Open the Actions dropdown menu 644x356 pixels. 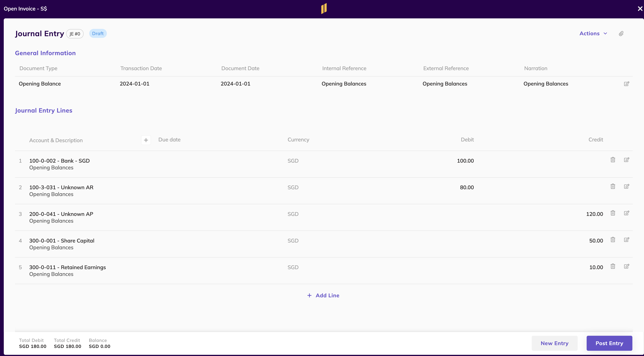click(x=593, y=34)
